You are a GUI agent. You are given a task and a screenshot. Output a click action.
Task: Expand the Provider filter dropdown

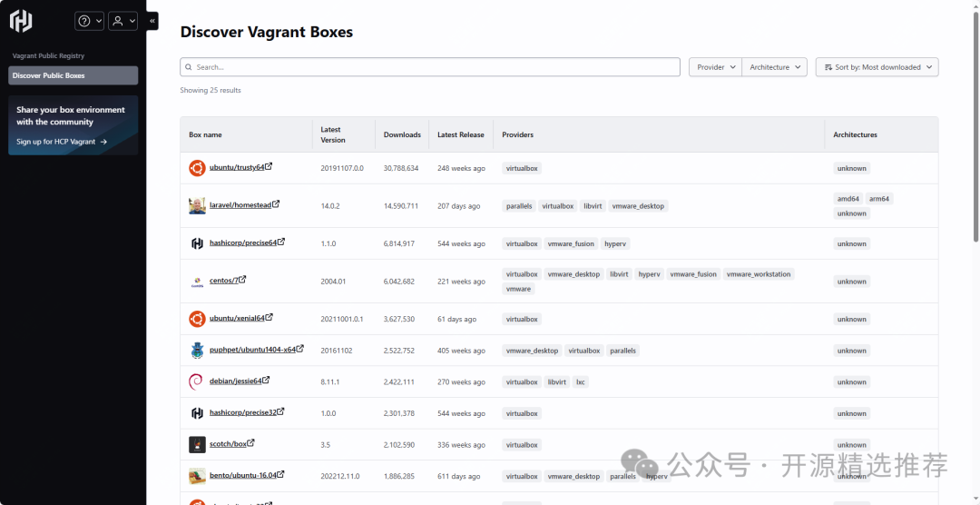716,67
